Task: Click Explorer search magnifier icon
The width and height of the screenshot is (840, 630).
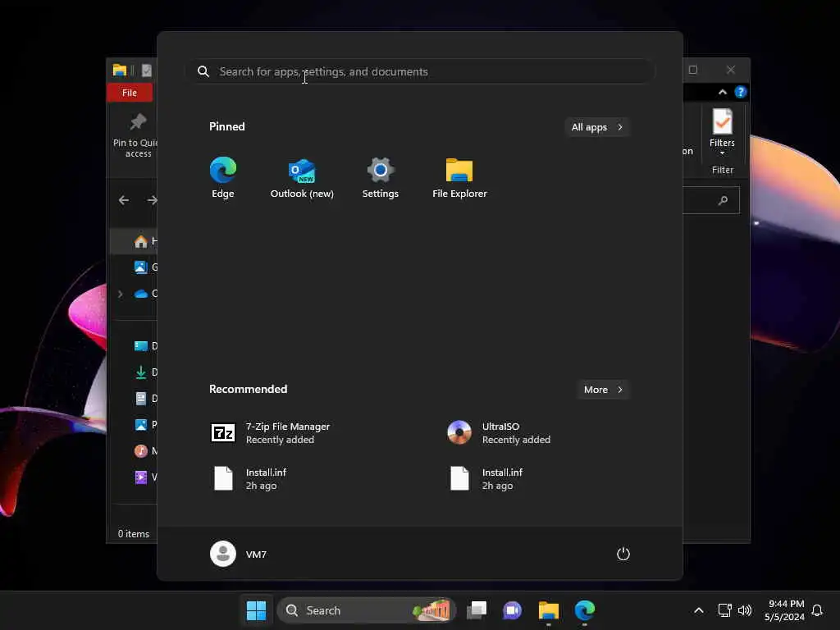Action: tap(724, 200)
